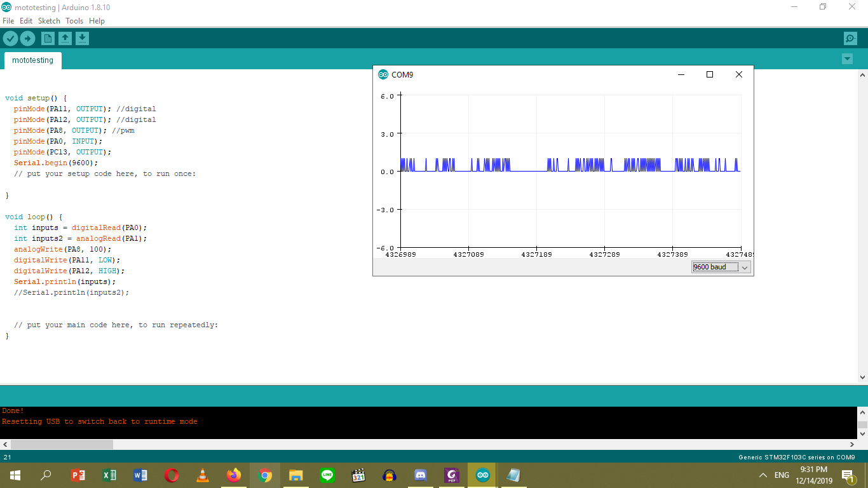Click 'int inputs = digitalRead(PA0);' line
Image resolution: width=868 pixels, height=488 pixels.
click(x=80, y=228)
